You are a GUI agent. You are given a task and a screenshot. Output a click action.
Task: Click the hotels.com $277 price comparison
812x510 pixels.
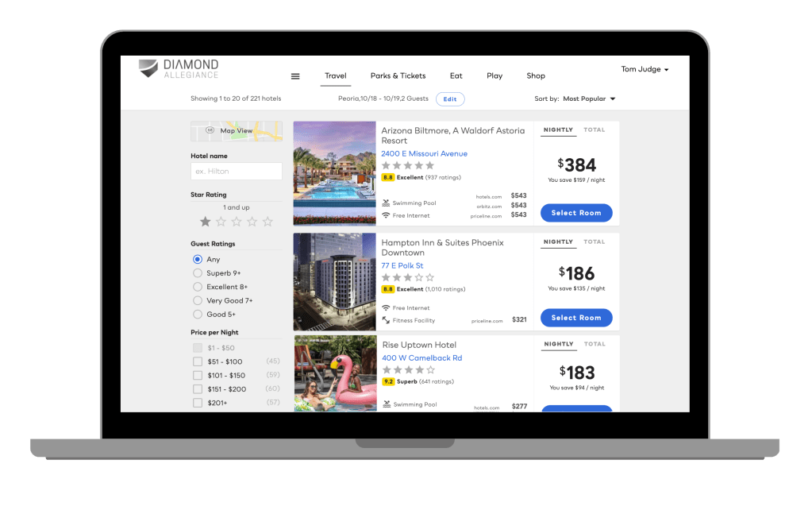click(x=500, y=407)
